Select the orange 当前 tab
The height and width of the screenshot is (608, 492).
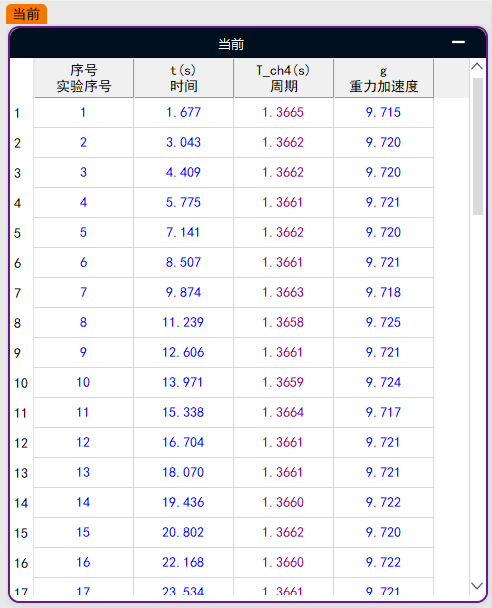tap(26, 14)
